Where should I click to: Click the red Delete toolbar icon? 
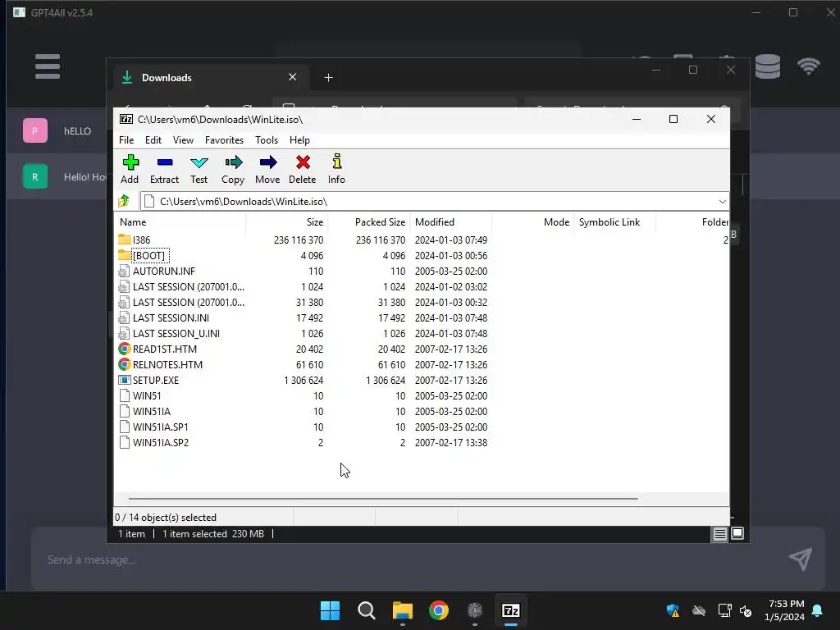tap(303, 162)
